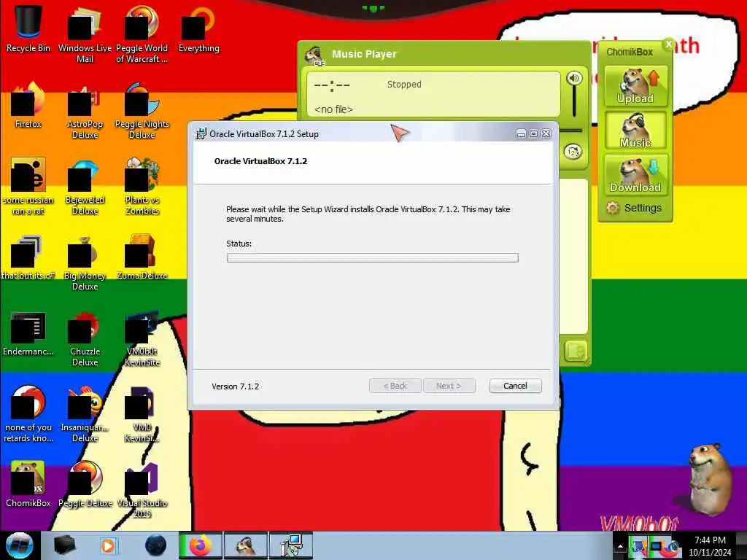Open Big Money Deluxe desktop icon
The height and width of the screenshot is (560, 747).
[85, 262]
